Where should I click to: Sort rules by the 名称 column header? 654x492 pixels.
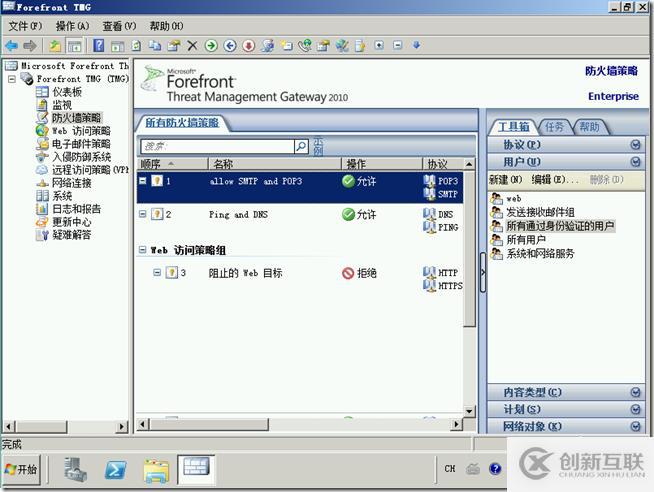pos(274,164)
